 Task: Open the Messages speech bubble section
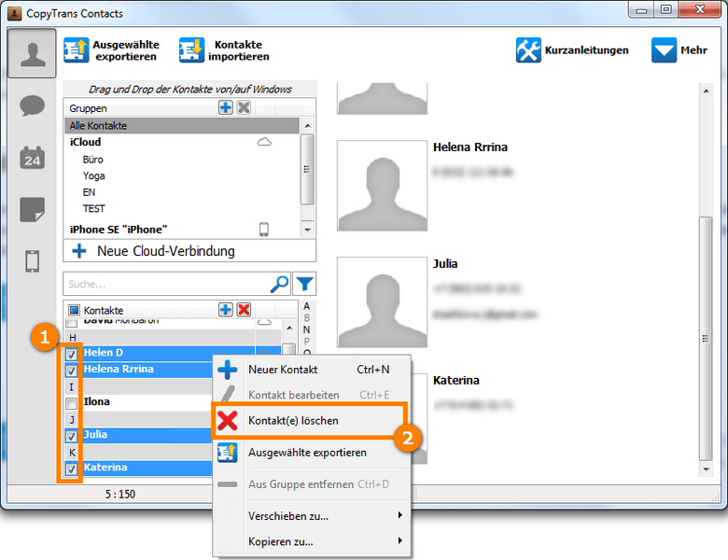point(32,105)
